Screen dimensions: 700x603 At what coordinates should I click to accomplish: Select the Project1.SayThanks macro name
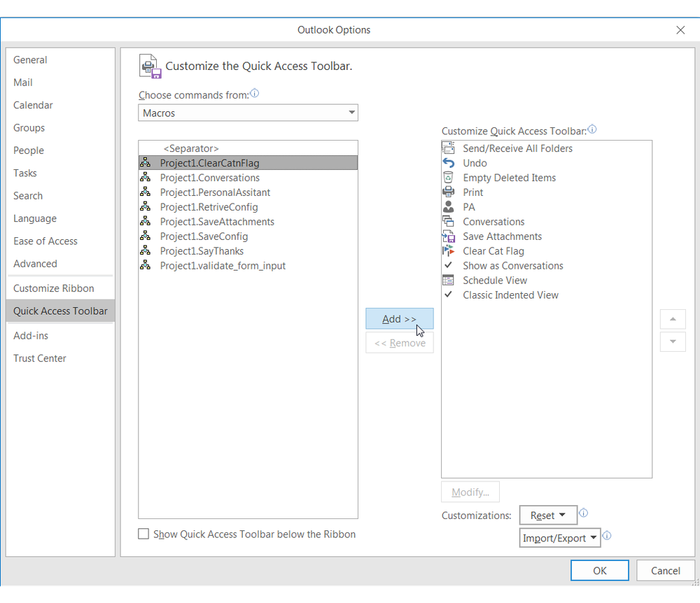202,251
